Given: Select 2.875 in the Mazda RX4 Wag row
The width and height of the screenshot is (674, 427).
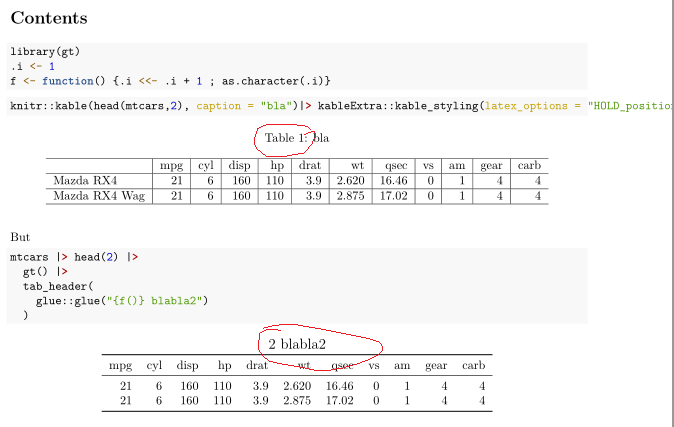Looking at the screenshot, I should [x=351, y=196].
